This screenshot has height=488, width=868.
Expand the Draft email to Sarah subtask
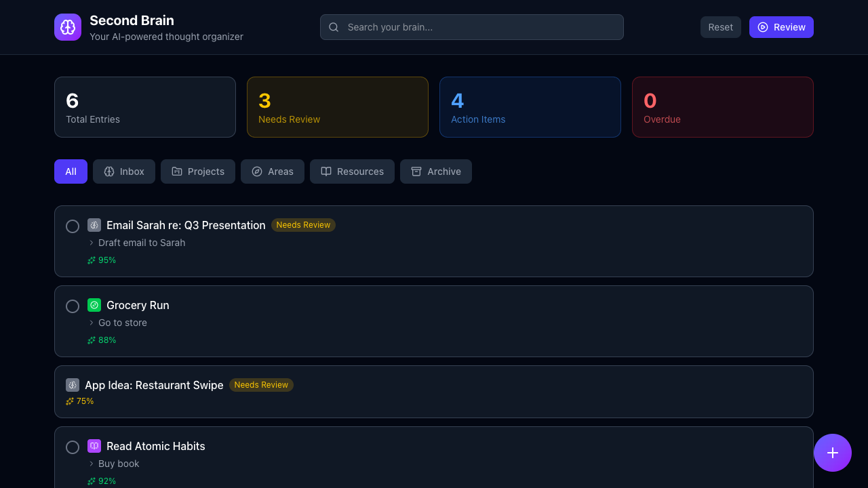[92, 243]
